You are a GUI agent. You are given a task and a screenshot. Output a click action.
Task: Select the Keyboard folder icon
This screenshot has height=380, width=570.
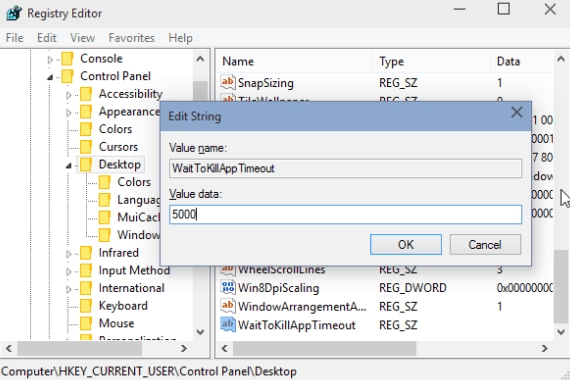click(86, 305)
